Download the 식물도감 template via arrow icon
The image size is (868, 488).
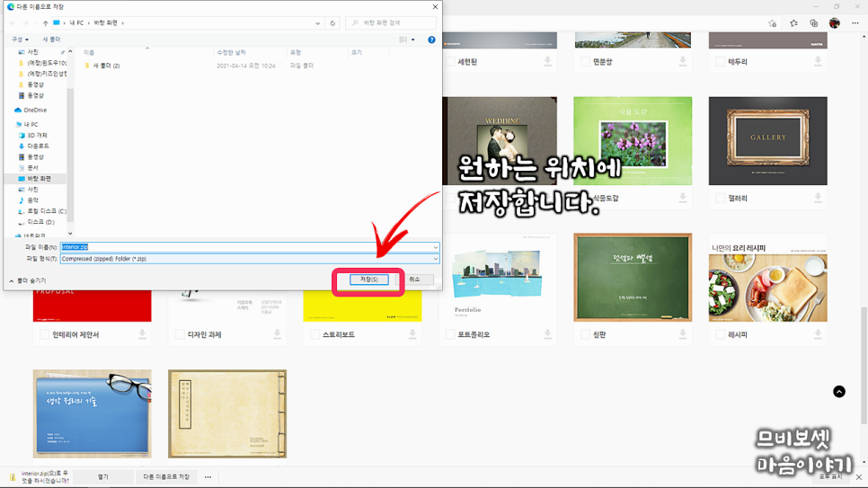(x=683, y=198)
